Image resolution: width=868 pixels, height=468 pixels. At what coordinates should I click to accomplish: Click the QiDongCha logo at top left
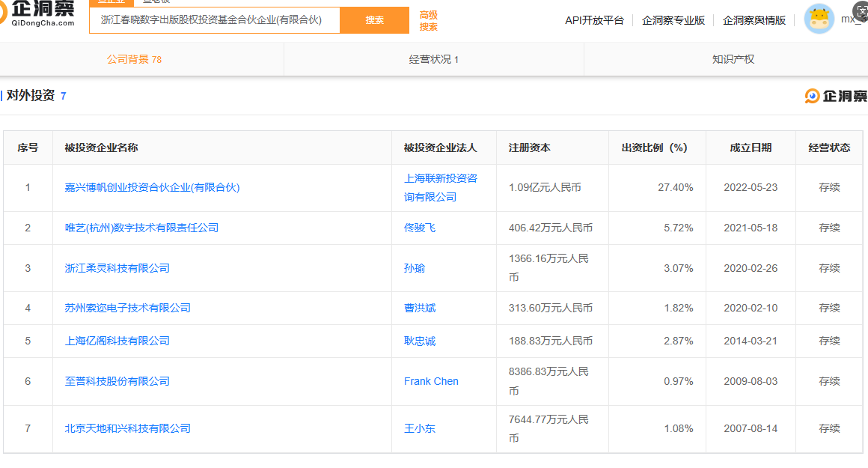[x=37, y=13]
